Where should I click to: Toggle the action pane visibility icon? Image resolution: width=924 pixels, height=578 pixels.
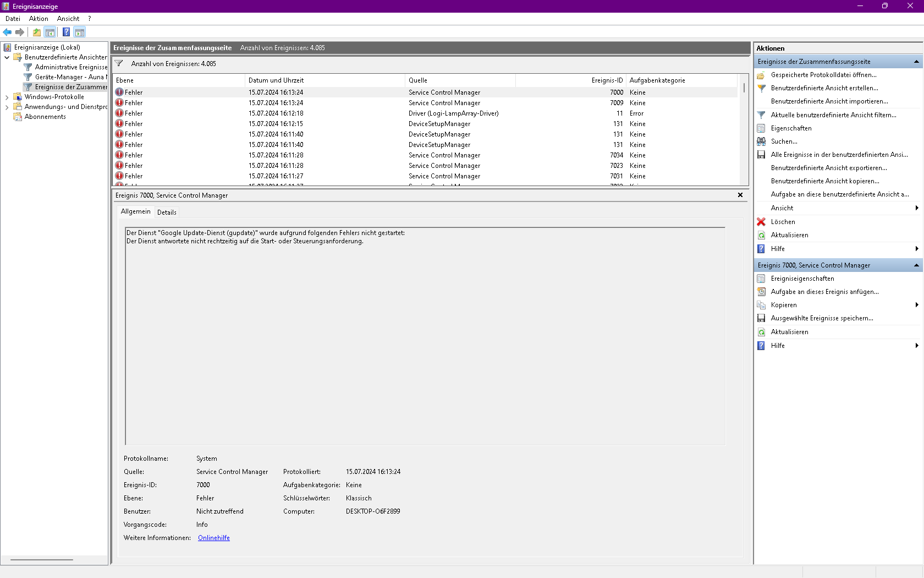tap(80, 32)
